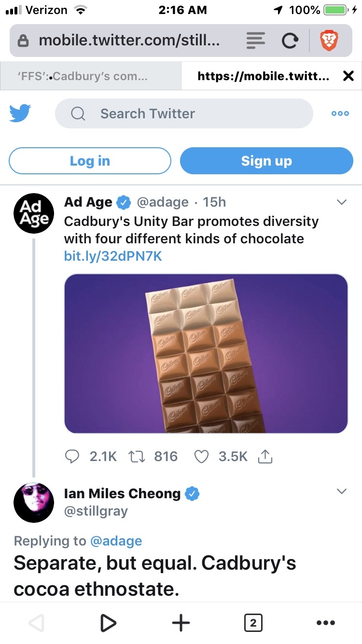
Task: Open the three-dot Twitter overflow menu
Action: pos(340,114)
